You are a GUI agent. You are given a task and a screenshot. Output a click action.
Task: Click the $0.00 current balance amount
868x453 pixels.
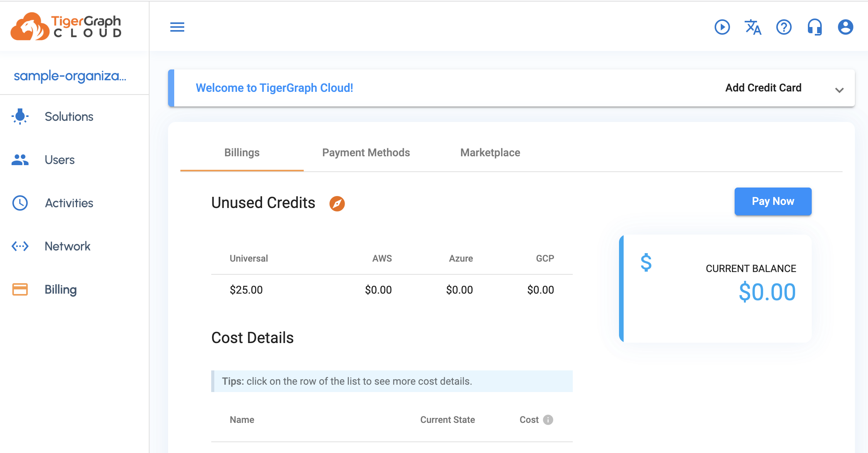tap(767, 292)
